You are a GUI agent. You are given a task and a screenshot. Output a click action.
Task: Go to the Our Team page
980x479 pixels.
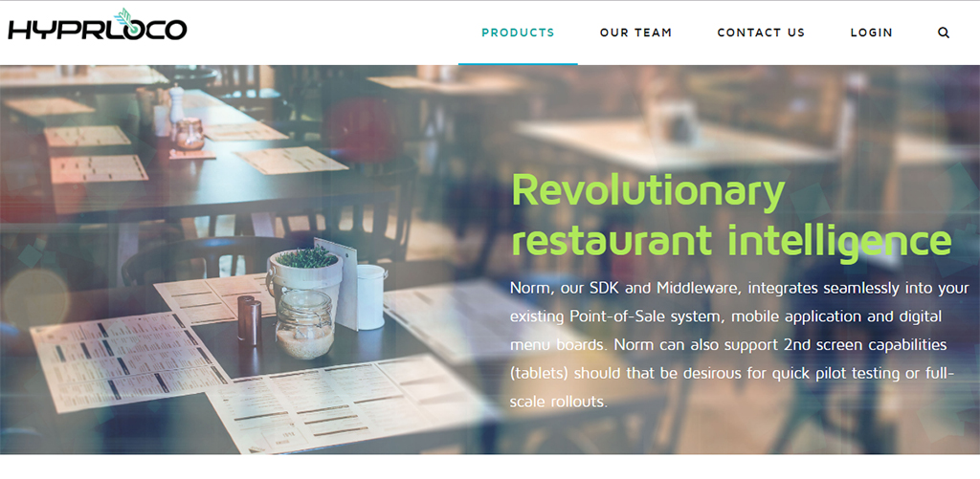pyautogui.click(x=635, y=33)
